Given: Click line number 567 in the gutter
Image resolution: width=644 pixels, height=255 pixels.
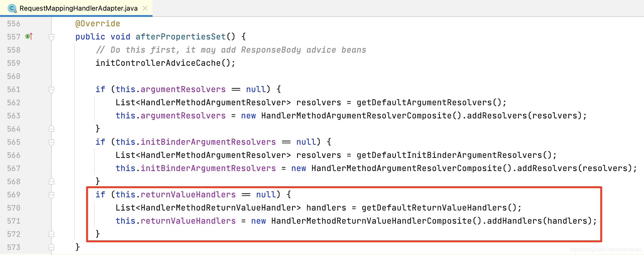Looking at the screenshot, I should (14, 169).
